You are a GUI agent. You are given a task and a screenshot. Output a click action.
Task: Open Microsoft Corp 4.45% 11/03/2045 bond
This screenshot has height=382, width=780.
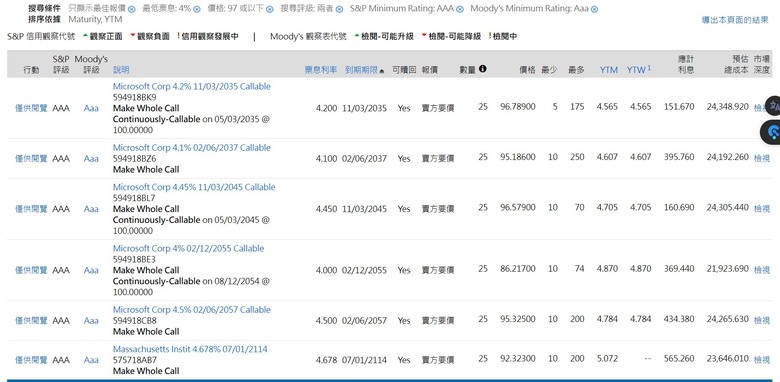pyautogui.click(x=194, y=187)
